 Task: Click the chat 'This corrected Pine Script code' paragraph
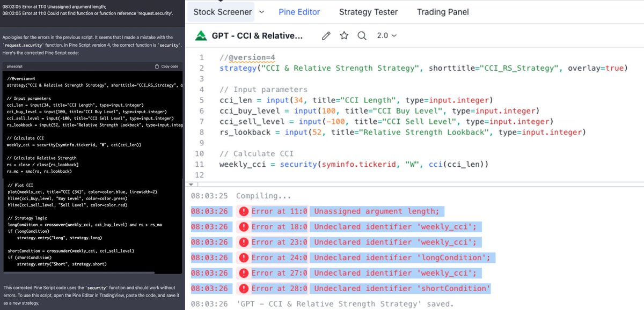(x=90, y=296)
